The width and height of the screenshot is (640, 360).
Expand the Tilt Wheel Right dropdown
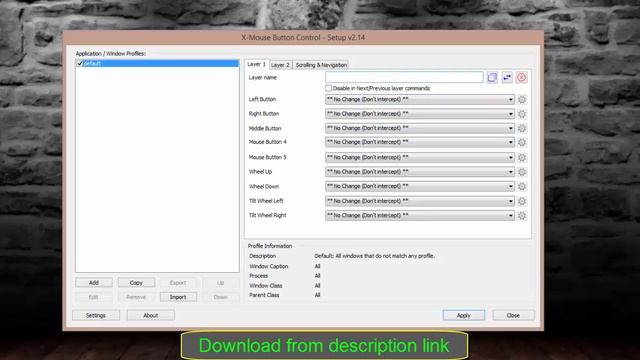click(420, 216)
